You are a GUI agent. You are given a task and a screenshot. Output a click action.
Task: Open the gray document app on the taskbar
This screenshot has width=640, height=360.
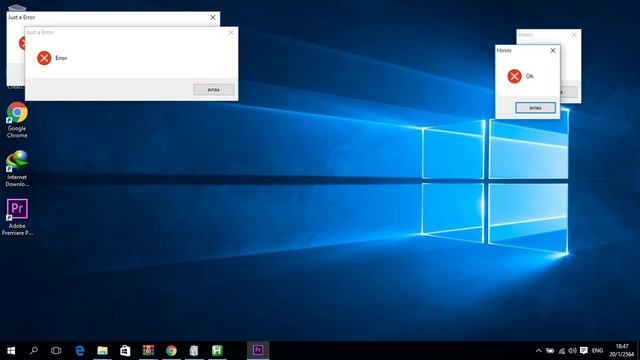click(x=194, y=351)
